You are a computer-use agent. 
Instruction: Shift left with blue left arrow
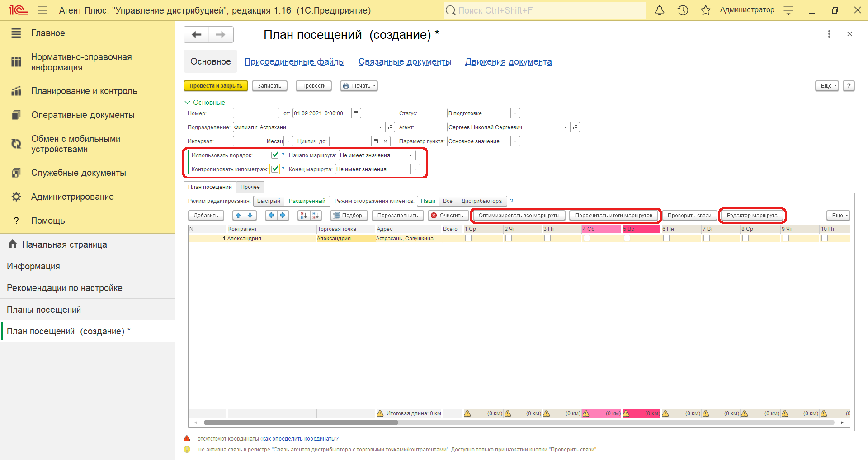[271, 216]
